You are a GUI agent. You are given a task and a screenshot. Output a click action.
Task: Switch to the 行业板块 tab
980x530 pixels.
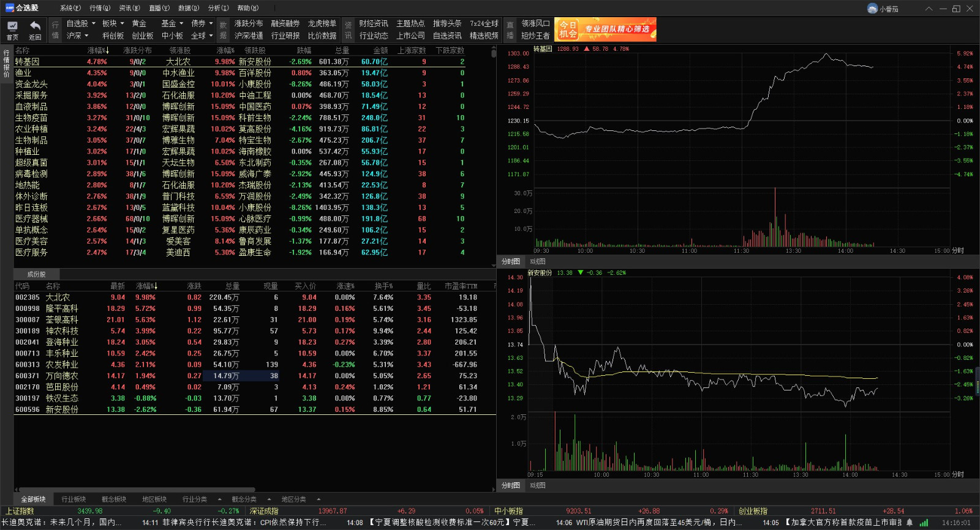pos(73,499)
